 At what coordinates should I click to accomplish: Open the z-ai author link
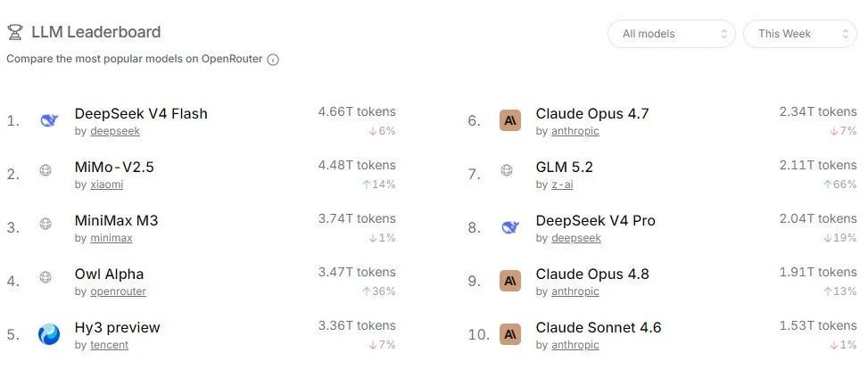pos(562,184)
